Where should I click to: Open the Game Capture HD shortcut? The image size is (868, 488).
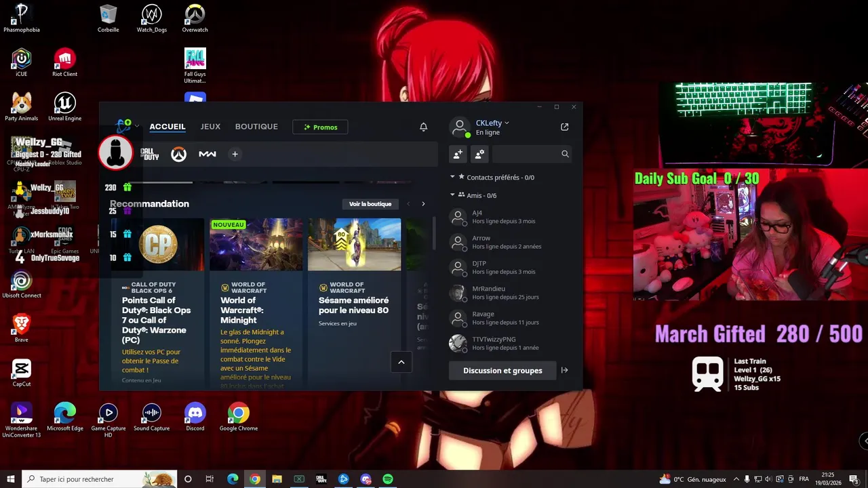[x=108, y=420]
